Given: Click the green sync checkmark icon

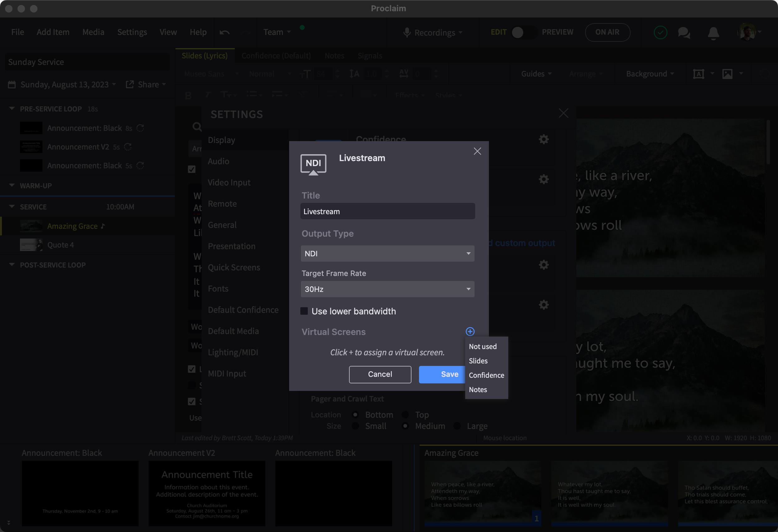Looking at the screenshot, I should click(660, 32).
